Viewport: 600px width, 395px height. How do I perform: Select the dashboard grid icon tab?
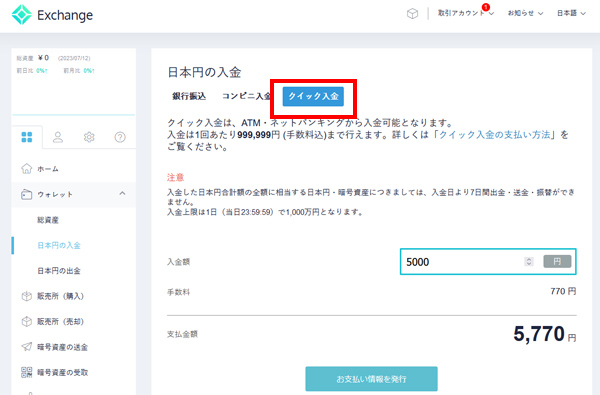point(27,137)
